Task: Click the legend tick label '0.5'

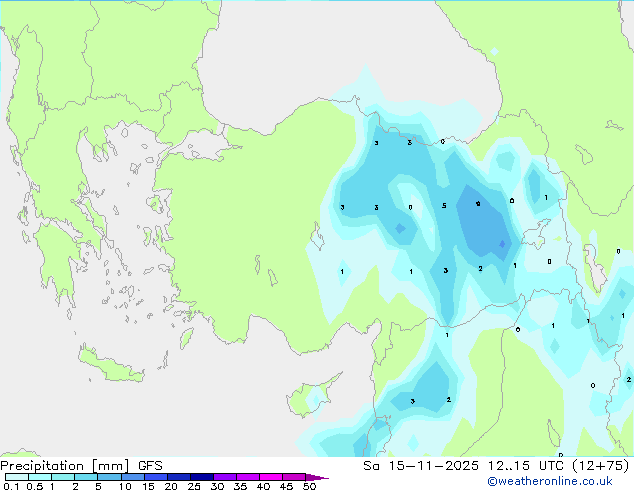Action: (x=35, y=486)
